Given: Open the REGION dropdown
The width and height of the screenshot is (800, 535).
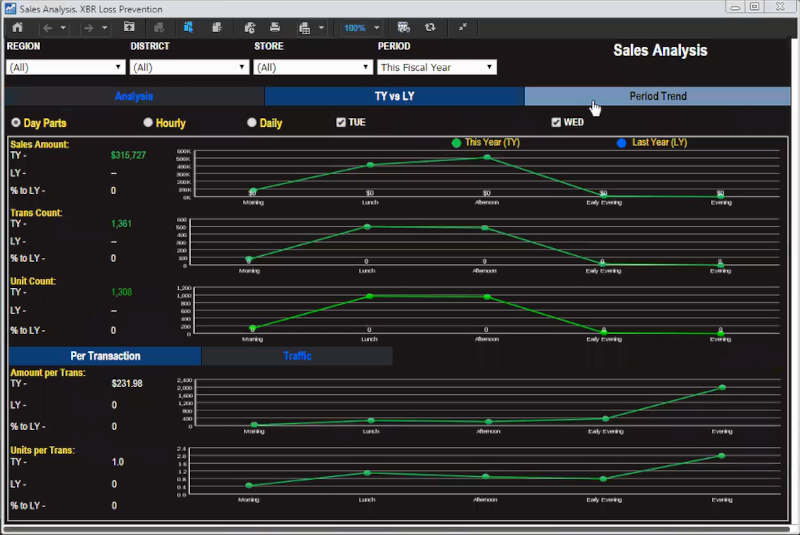Looking at the screenshot, I should [65, 67].
